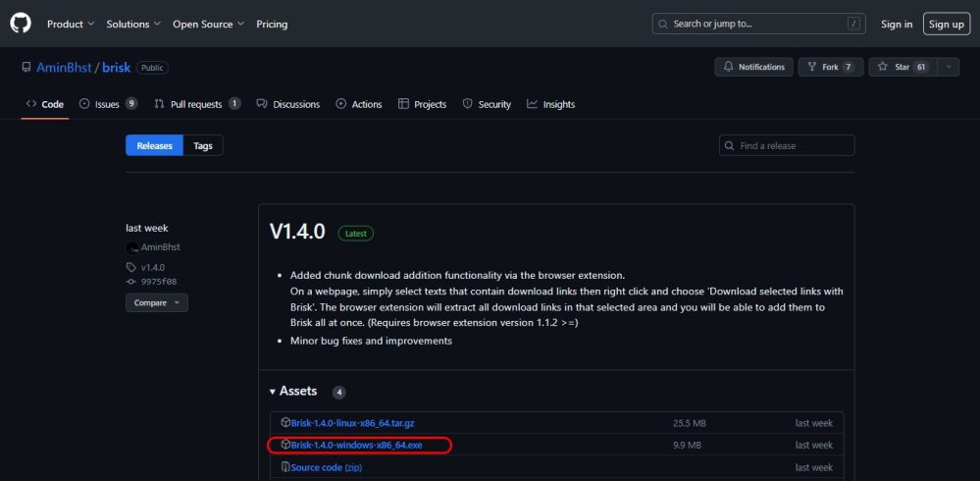Click the Fork count 7
Screen dimensions: 980x481
click(x=849, y=67)
